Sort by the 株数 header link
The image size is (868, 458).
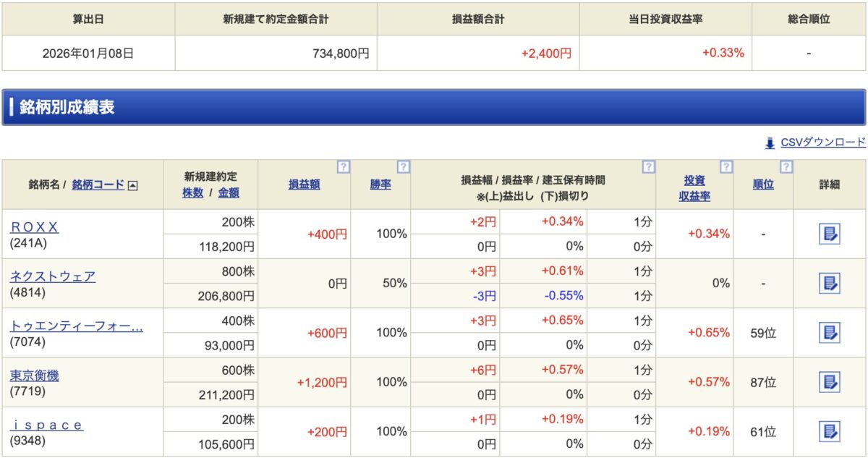[x=193, y=192]
